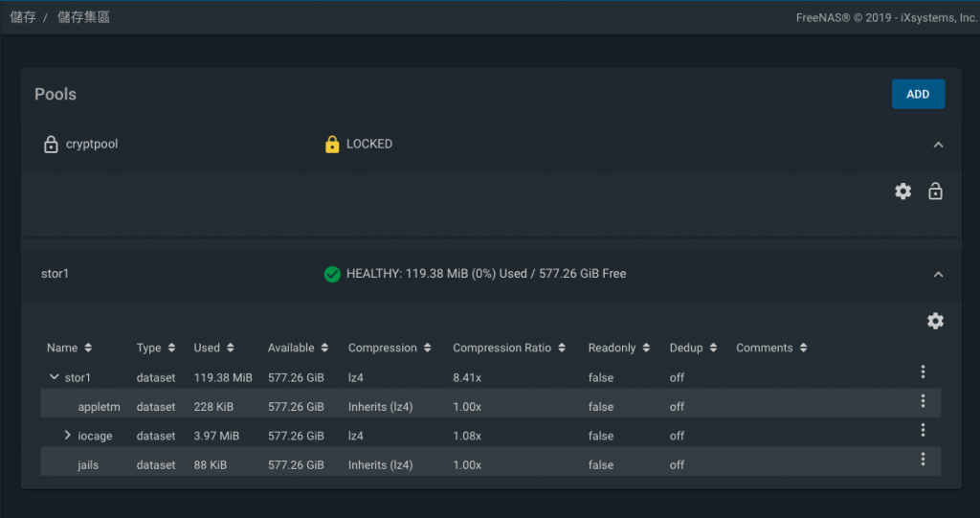Open the three-dot menu for jails

[x=923, y=460]
